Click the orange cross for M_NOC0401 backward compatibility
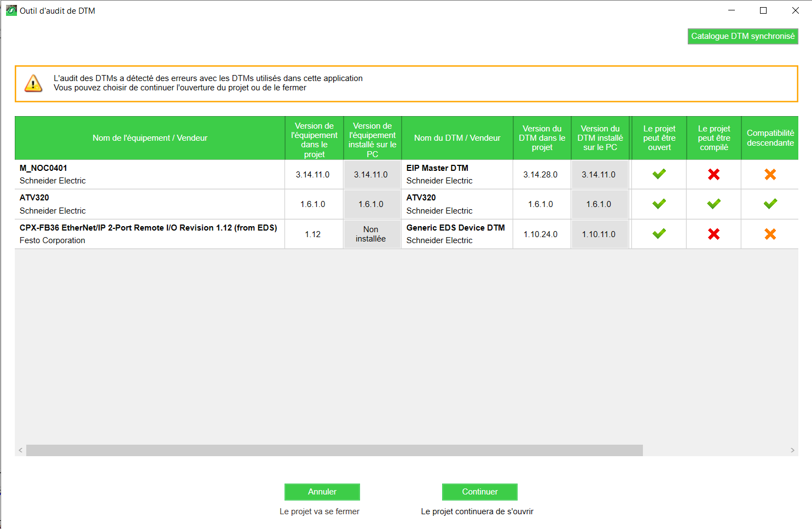 click(770, 174)
